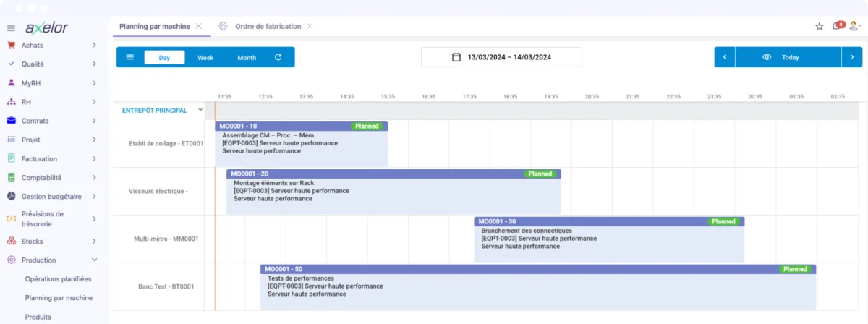This screenshot has height=324, width=868.
Task: Open the user avatar menu
Action: pyautogui.click(x=854, y=26)
